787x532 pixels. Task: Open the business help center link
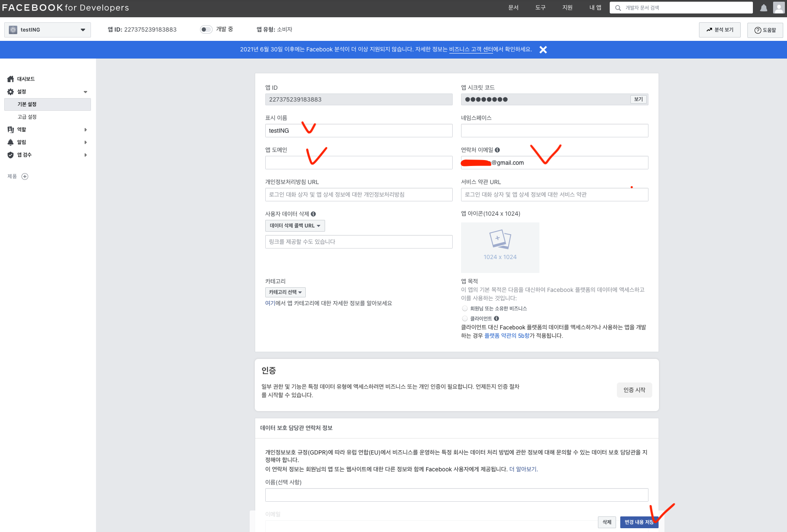tap(471, 50)
